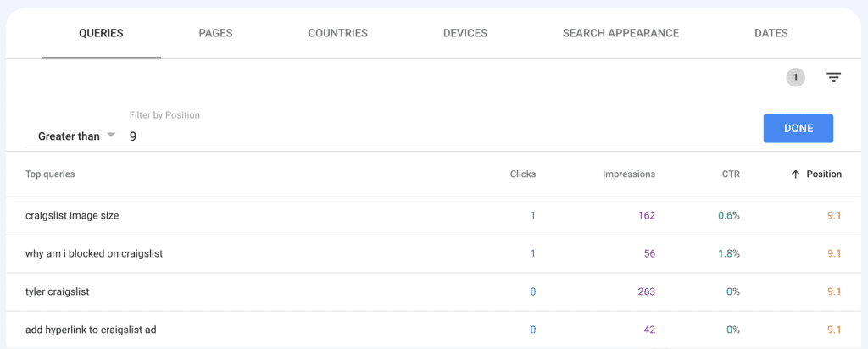Image resolution: width=868 pixels, height=349 pixels.
Task: Click clicks value for 'why am i blocked on craigslist'
Action: click(x=533, y=254)
